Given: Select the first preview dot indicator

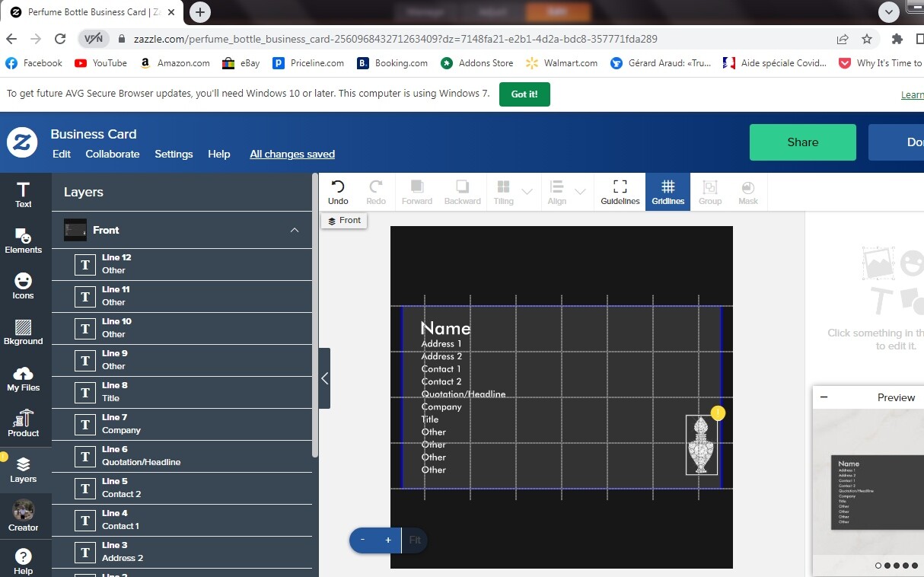Looking at the screenshot, I should pyautogui.click(x=878, y=566).
